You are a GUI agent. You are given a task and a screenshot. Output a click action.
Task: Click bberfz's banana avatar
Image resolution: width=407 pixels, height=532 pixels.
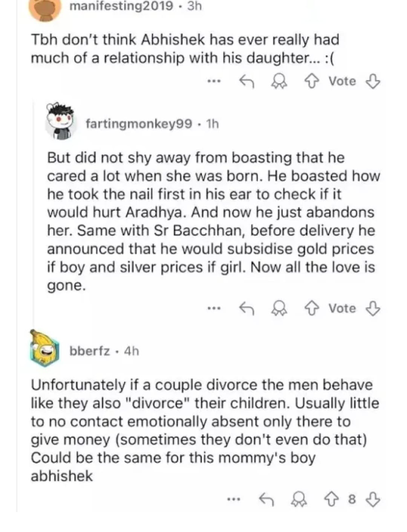pos(44,348)
